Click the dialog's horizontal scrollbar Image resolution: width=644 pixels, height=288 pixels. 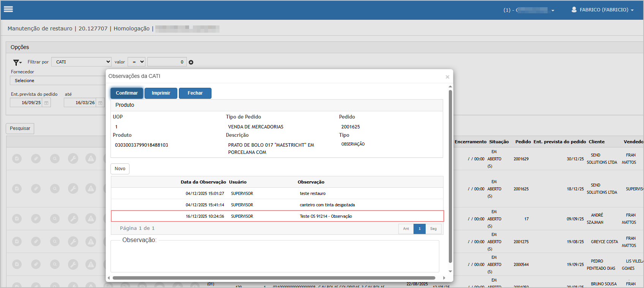click(x=273, y=278)
